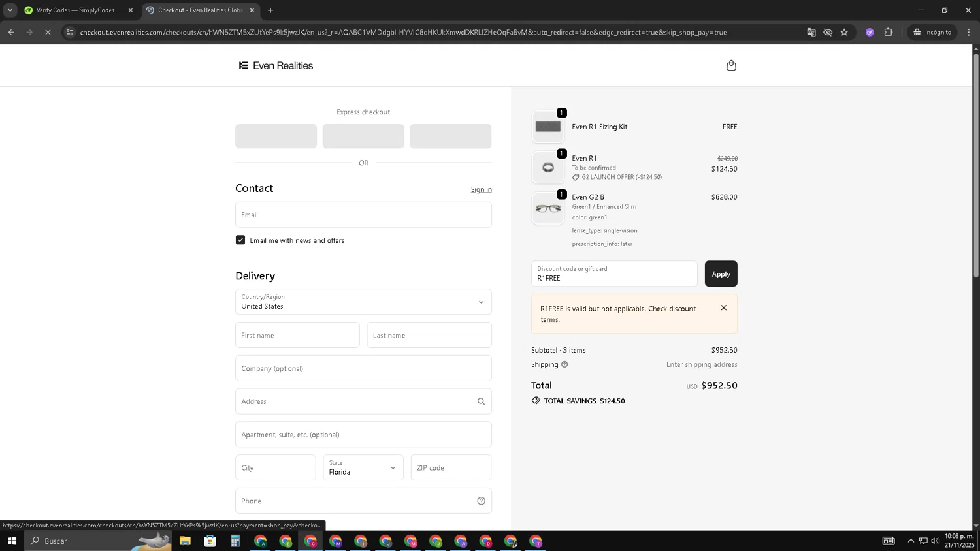Image resolution: width=980 pixels, height=551 pixels.
Task: Open the Incógnito profile indicator
Action: (x=933, y=32)
